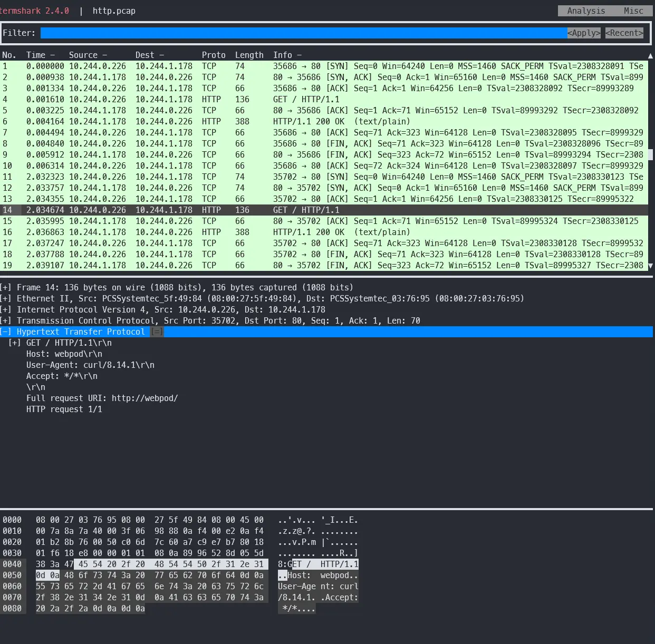The height and width of the screenshot is (644, 655).
Task: Select packet 15 in the list
Action: [x=324, y=221]
